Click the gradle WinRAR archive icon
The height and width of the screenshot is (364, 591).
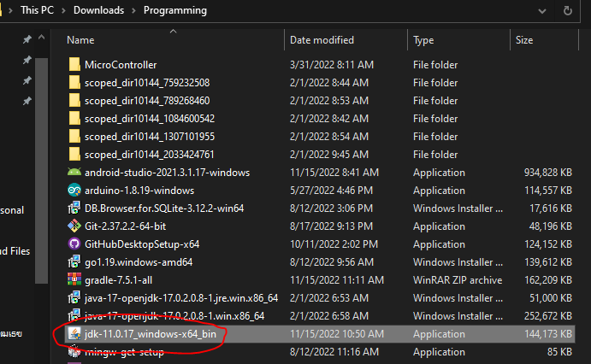pyautogui.click(x=74, y=279)
